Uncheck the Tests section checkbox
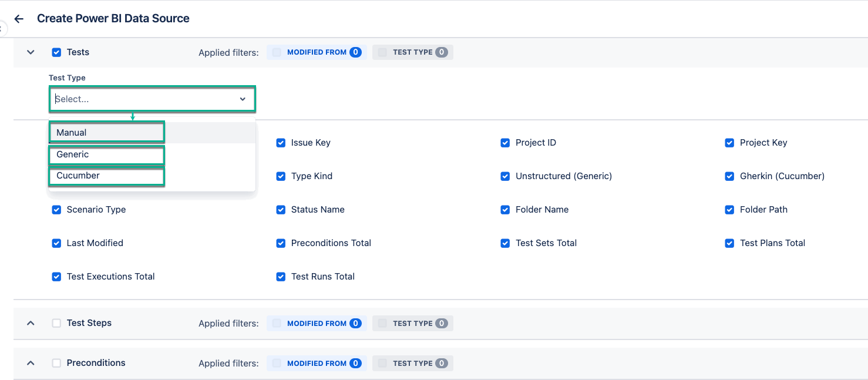The image size is (868, 380). coord(56,52)
